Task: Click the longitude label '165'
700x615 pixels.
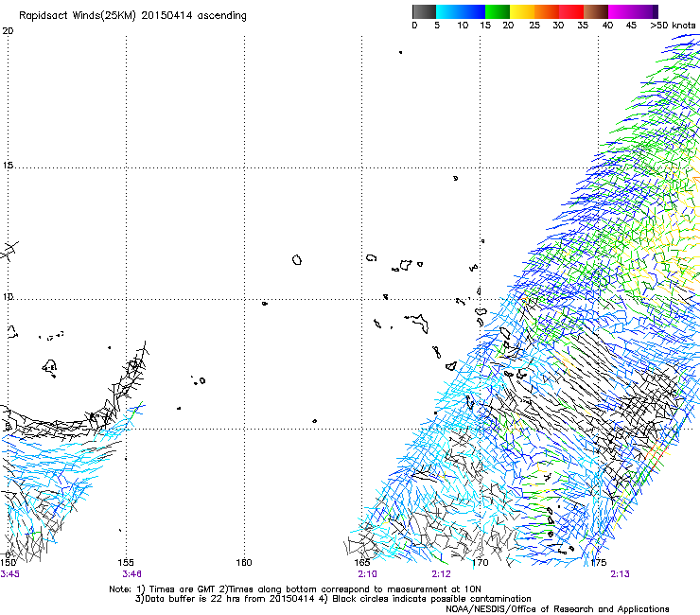Action: pos(362,562)
